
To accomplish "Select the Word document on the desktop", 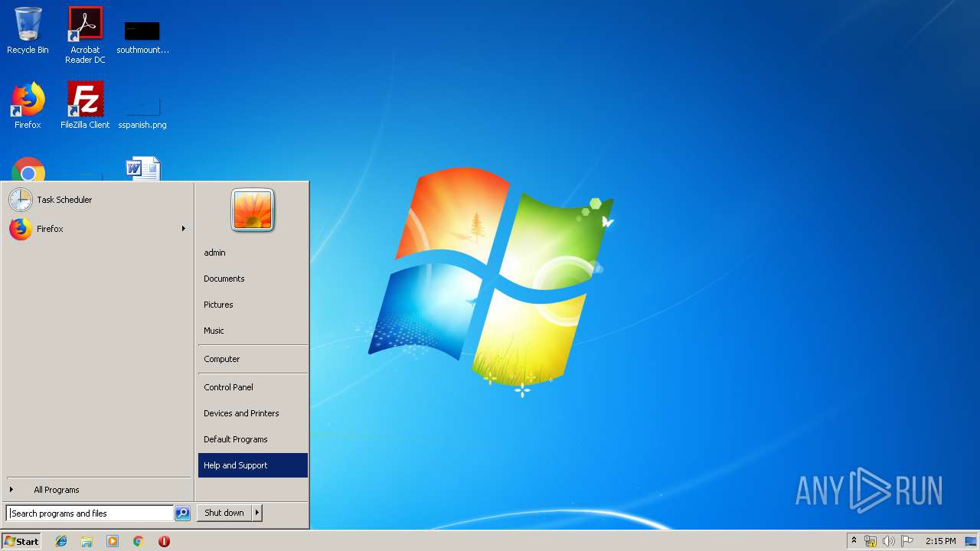I will click(143, 169).
